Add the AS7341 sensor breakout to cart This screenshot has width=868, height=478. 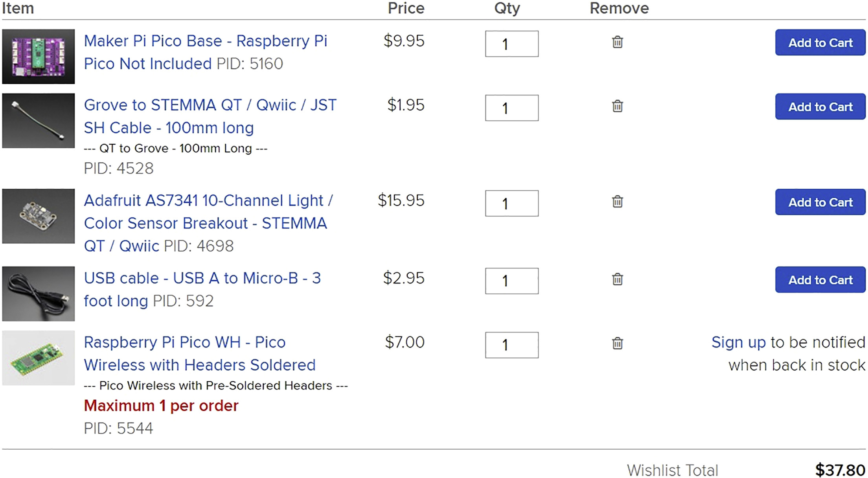tap(820, 202)
